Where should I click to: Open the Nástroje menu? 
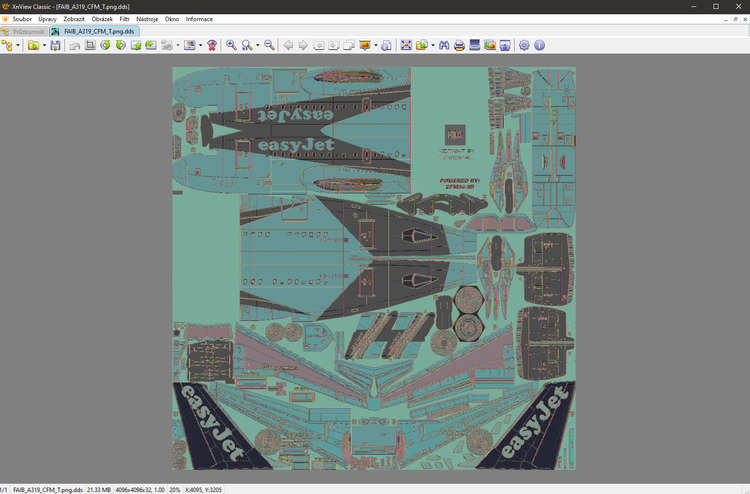[x=147, y=19]
